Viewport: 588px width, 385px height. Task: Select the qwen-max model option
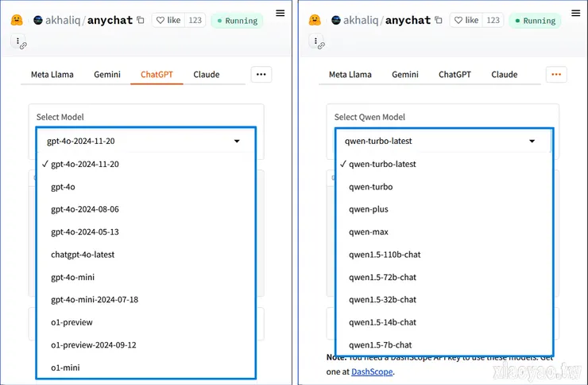(444, 232)
